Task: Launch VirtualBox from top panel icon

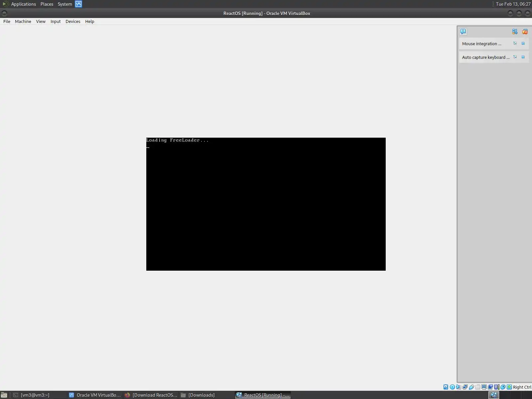Action: coord(78,4)
